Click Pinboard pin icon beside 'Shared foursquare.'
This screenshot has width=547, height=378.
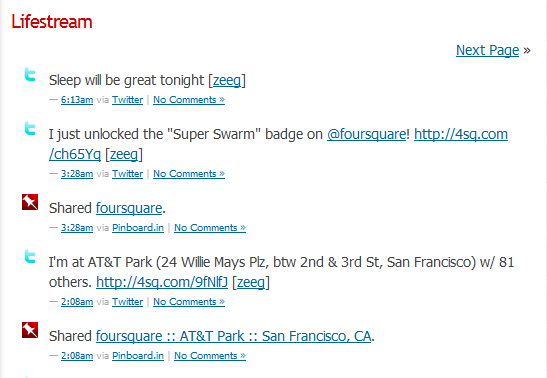click(30, 202)
